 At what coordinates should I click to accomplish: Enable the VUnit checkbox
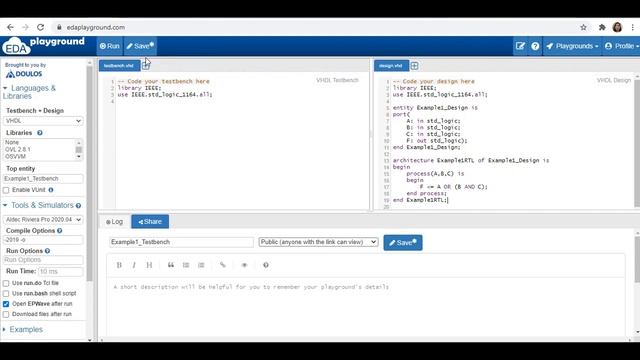(x=6, y=190)
